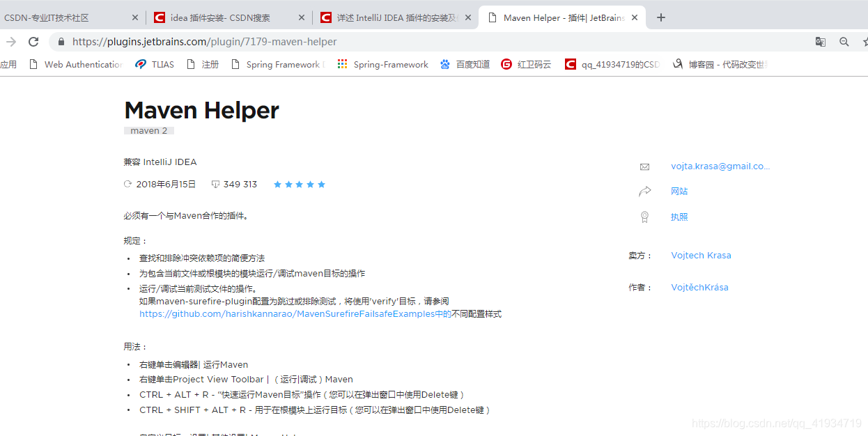This screenshot has width=868, height=436.
Task: Open the vojta.krasa@gmail.co... email link
Action: click(x=720, y=166)
